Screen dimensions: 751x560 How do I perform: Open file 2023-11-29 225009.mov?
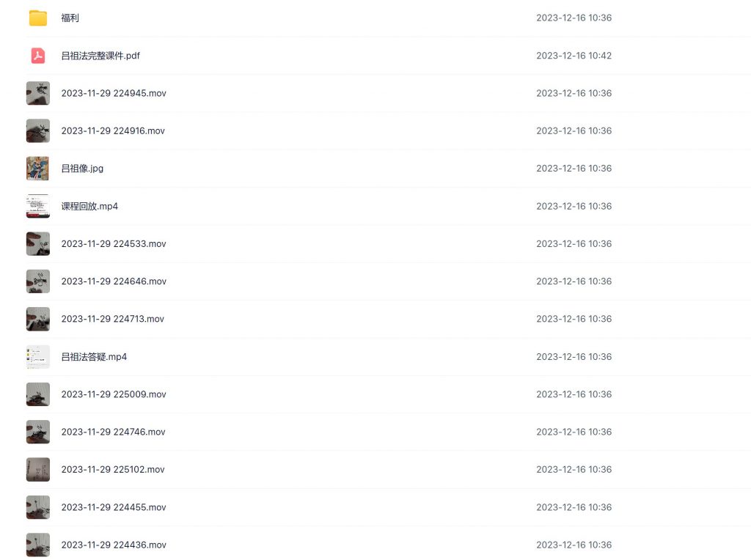click(x=114, y=394)
